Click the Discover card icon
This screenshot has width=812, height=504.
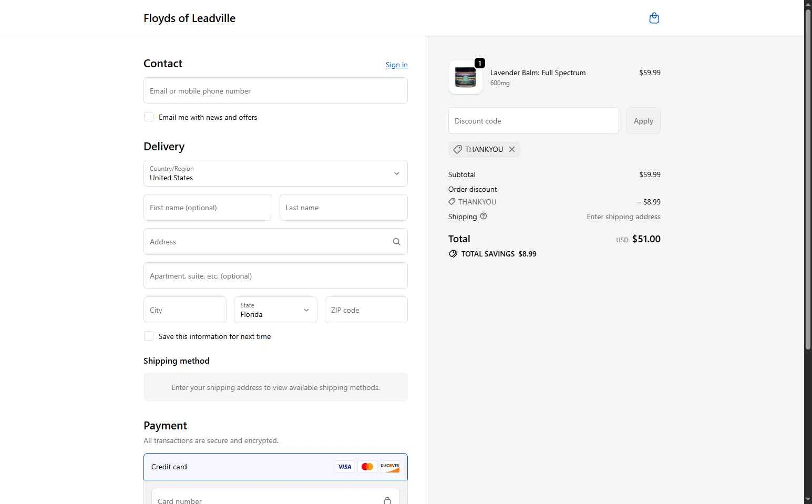[x=390, y=467]
